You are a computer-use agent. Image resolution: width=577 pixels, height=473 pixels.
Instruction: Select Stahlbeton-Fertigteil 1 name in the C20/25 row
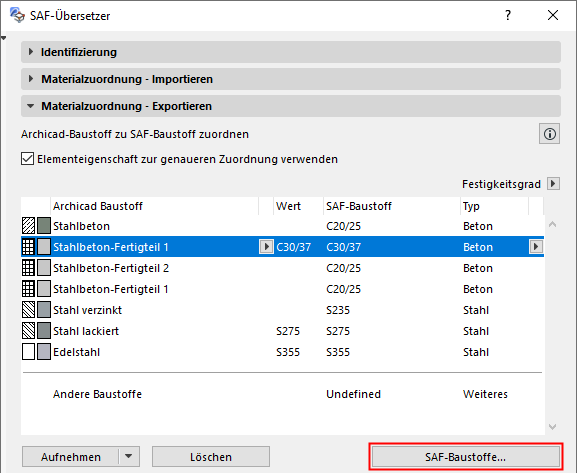coord(111,289)
